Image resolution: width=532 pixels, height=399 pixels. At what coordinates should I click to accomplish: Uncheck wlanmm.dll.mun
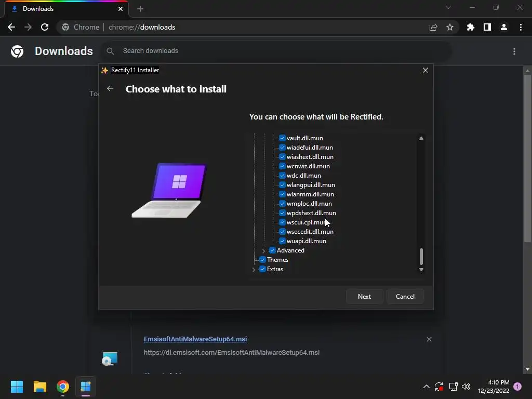point(282,194)
